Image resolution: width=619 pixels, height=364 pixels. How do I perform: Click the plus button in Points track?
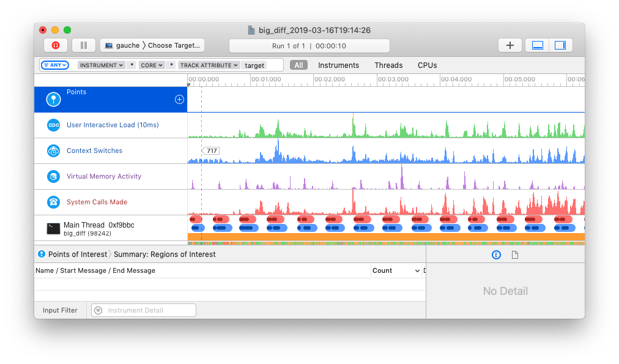click(179, 100)
